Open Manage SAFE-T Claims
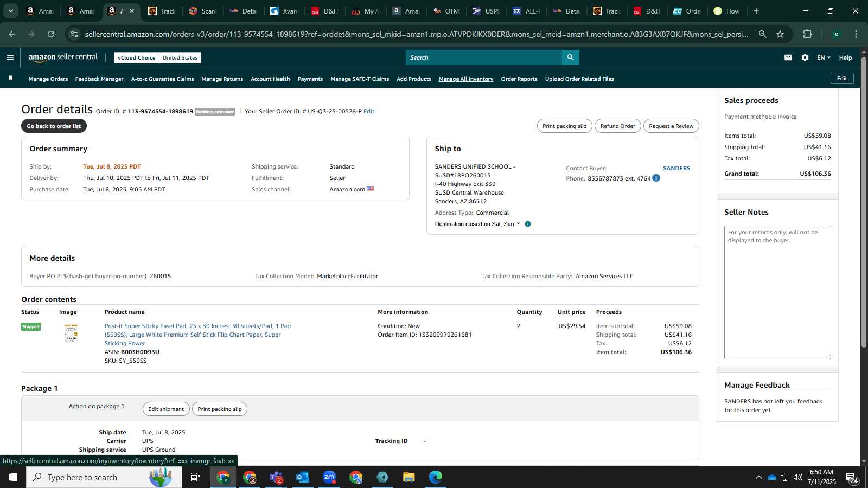Screen dimensions: 868x488 point(360,79)
